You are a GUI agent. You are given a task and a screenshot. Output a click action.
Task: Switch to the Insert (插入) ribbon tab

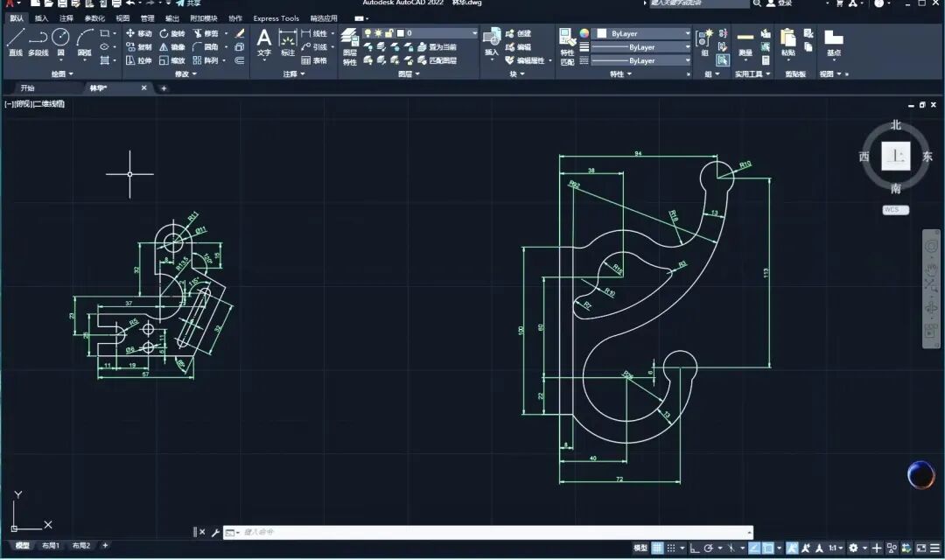[x=41, y=17]
